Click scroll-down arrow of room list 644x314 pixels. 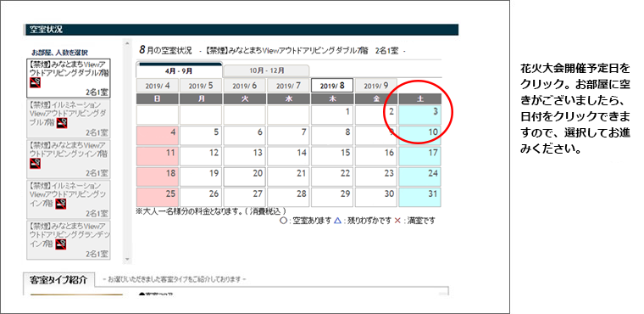pyautogui.click(x=127, y=260)
